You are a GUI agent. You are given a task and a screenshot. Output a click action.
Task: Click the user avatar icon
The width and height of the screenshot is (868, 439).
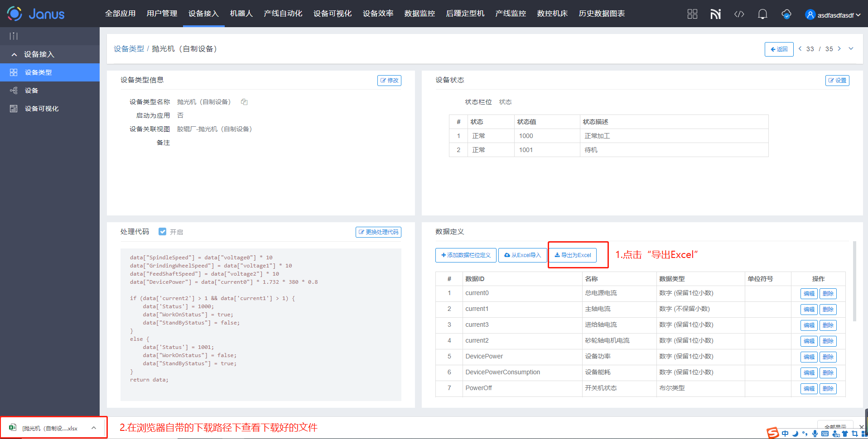click(x=810, y=15)
